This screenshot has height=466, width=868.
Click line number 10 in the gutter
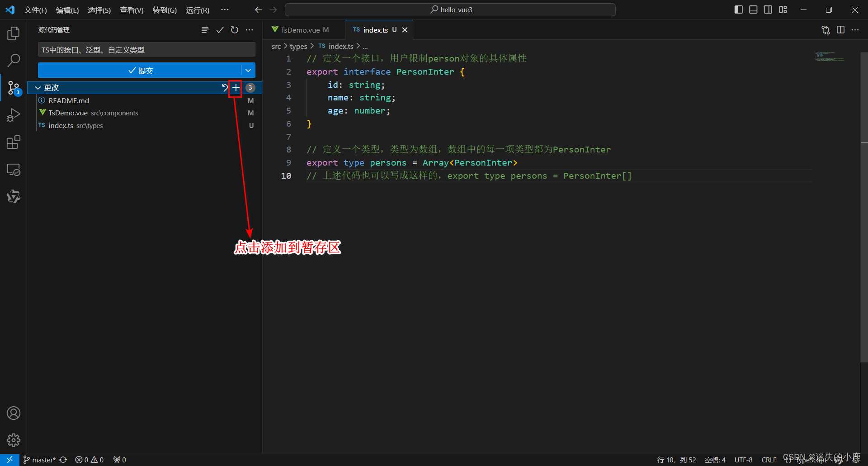[x=286, y=176]
